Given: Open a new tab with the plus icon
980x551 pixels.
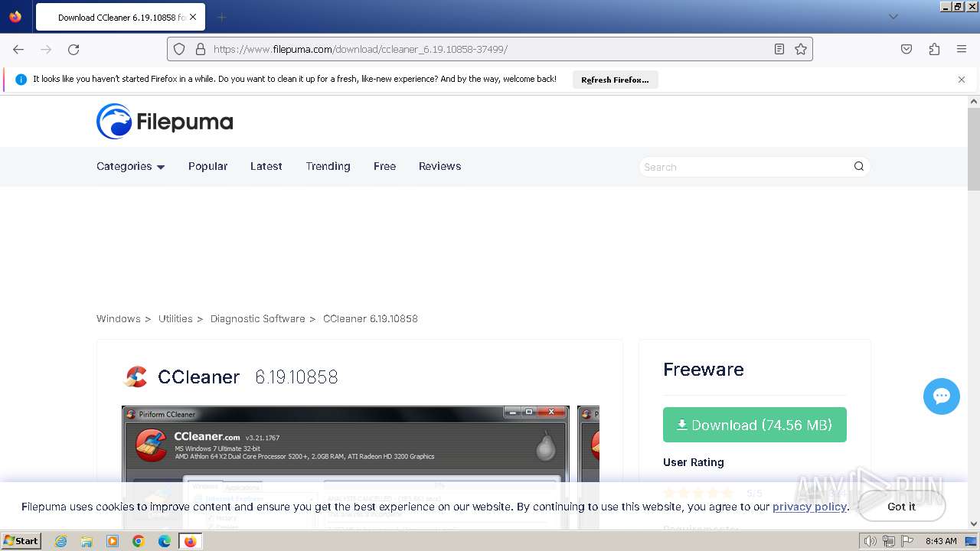Looking at the screenshot, I should (x=222, y=17).
